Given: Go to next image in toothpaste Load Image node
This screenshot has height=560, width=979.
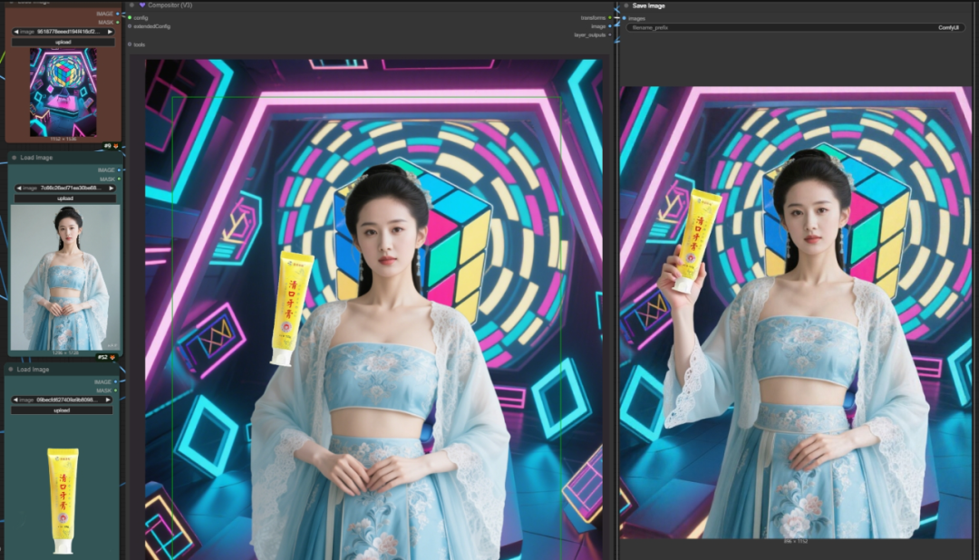Looking at the screenshot, I should coord(108,400).
